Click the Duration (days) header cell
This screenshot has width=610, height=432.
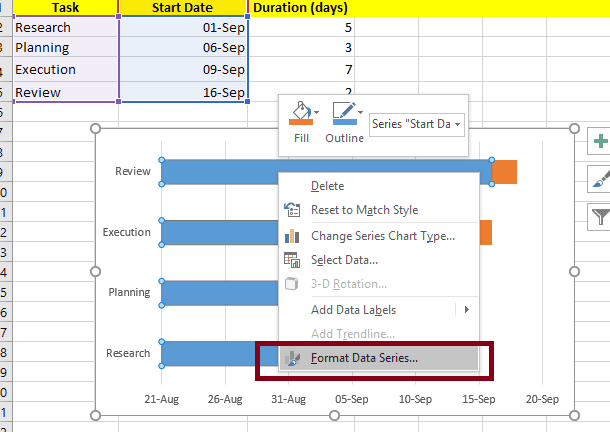pos(300,8)
